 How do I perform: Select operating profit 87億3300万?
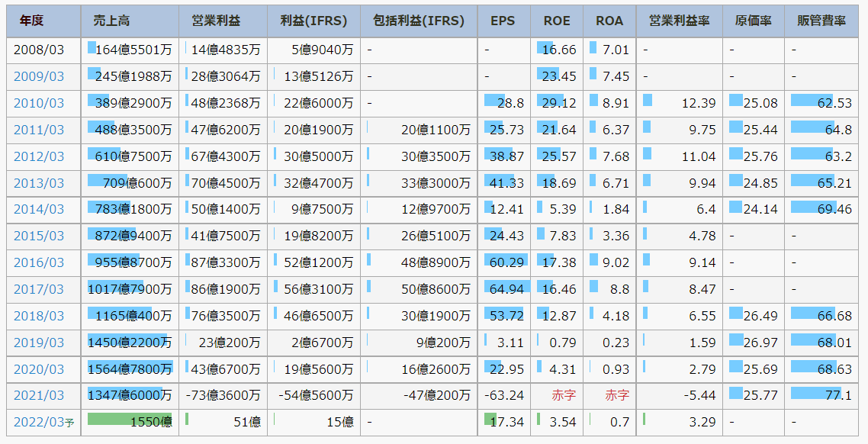click(226, 262)
